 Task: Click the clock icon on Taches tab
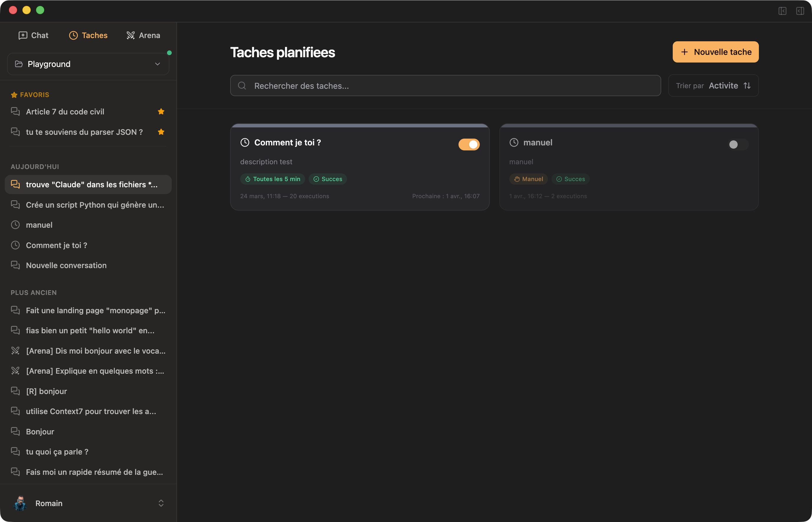tap(73, 35)
